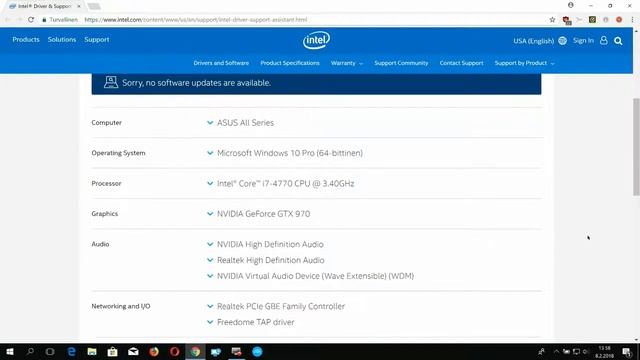Open Windows Action Center notifications
The width and height of the screenshot is (640, 360).
coord(627,351)
